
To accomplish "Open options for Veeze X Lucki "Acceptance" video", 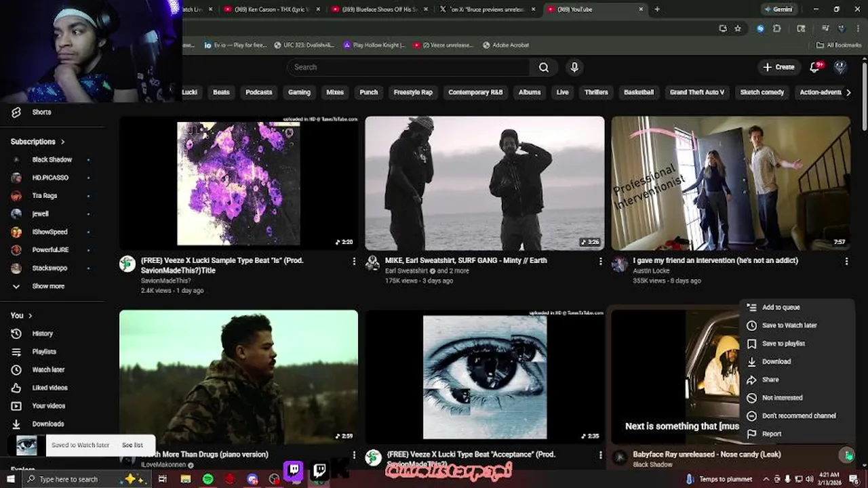I will point(600,455).
